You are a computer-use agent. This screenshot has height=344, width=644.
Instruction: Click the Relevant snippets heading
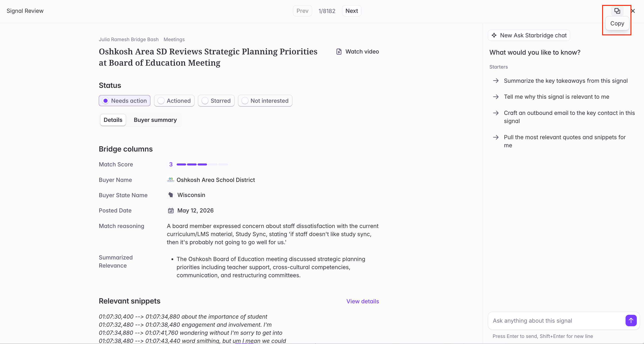130,301
